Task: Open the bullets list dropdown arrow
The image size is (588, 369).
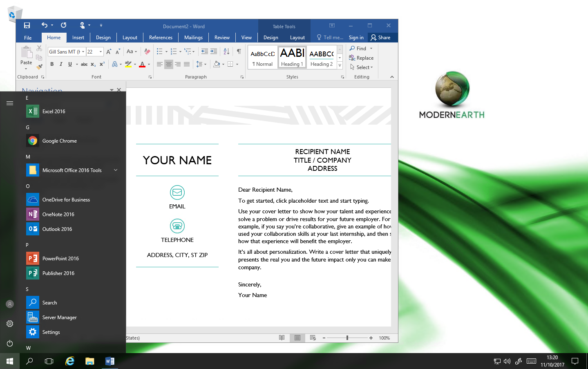Action: point(166,52)
